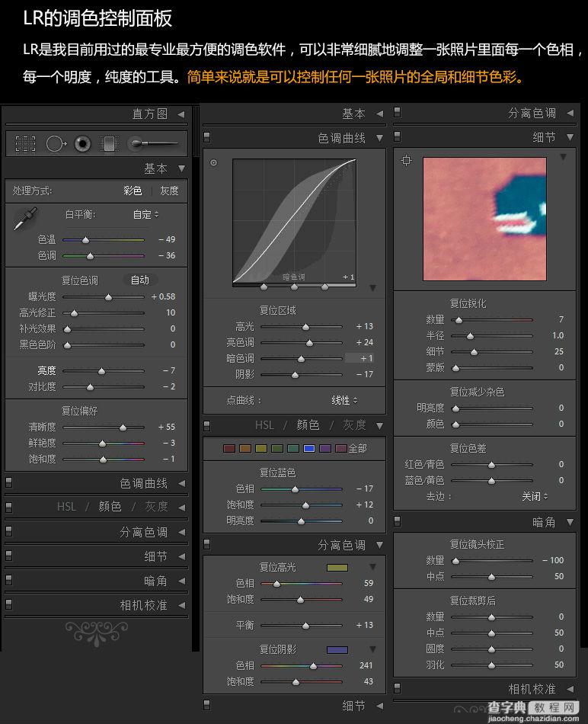Click the split toning 平衡 slider handle
The width and height of the screenshot is (588, 724).
click(305, 626)
